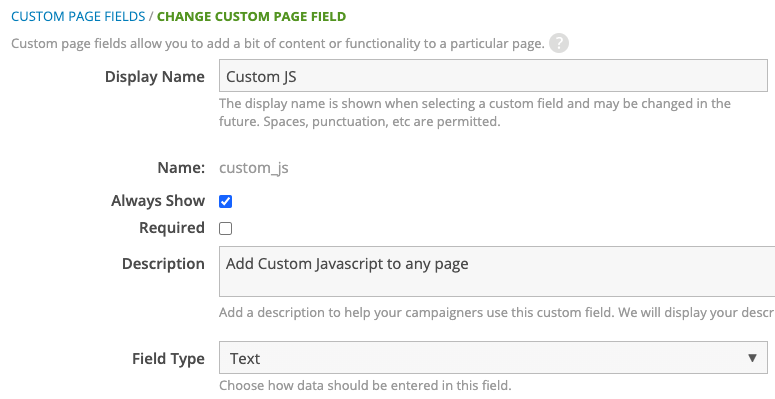The image size is (775, 399).
Task: Click the 'Field Type' label
Action: [168, 358]
